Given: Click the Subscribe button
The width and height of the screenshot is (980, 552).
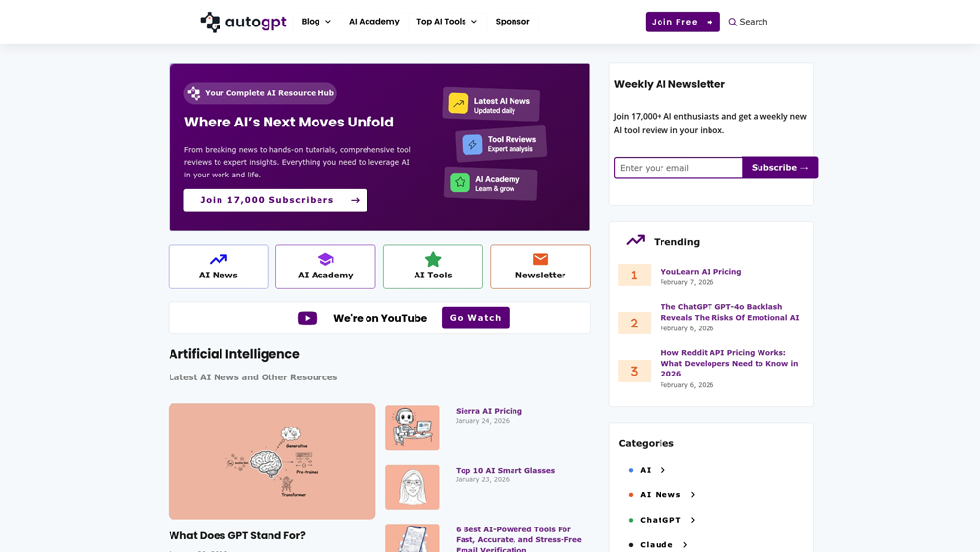Looking at the screenshot, I should 780,168.
